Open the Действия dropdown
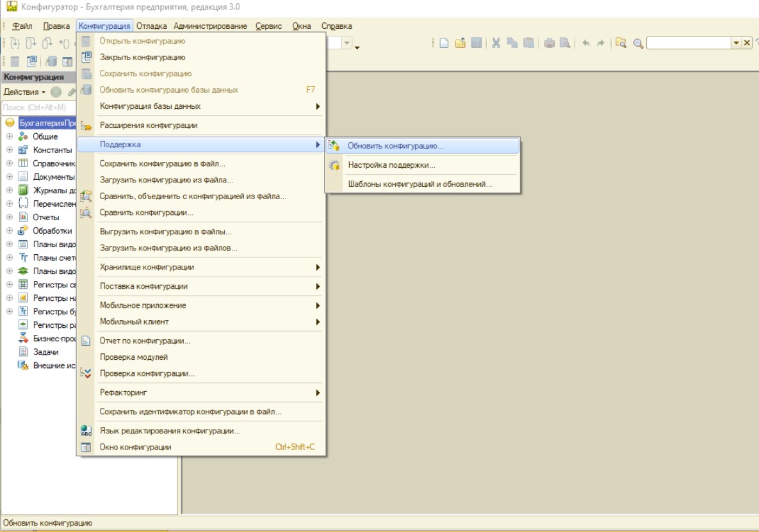Image resolution: width=759 pixels, height=532 pixels. click(25, 92)
